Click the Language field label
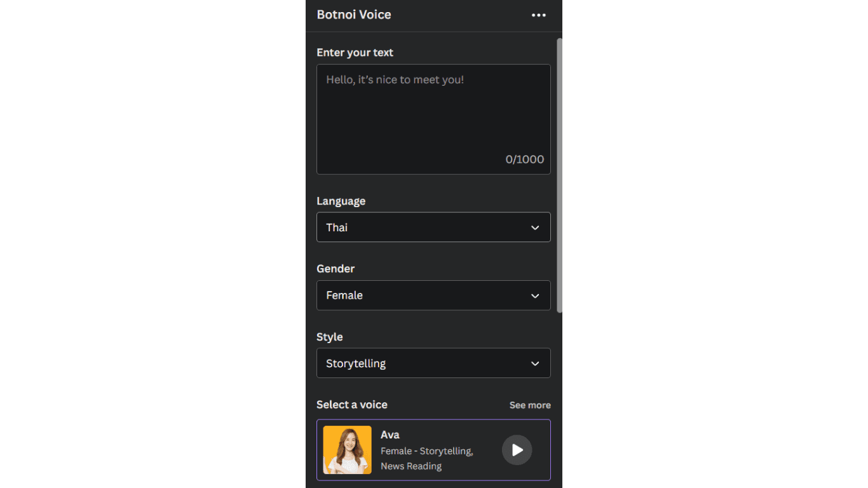 341,201
